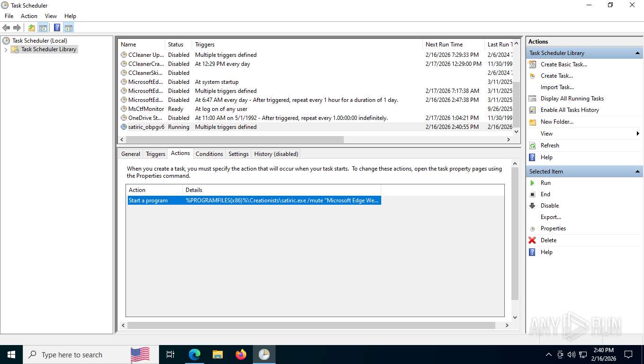Click the Refresh action icon
The image size is (644, 364).
[x=533, y=146]
